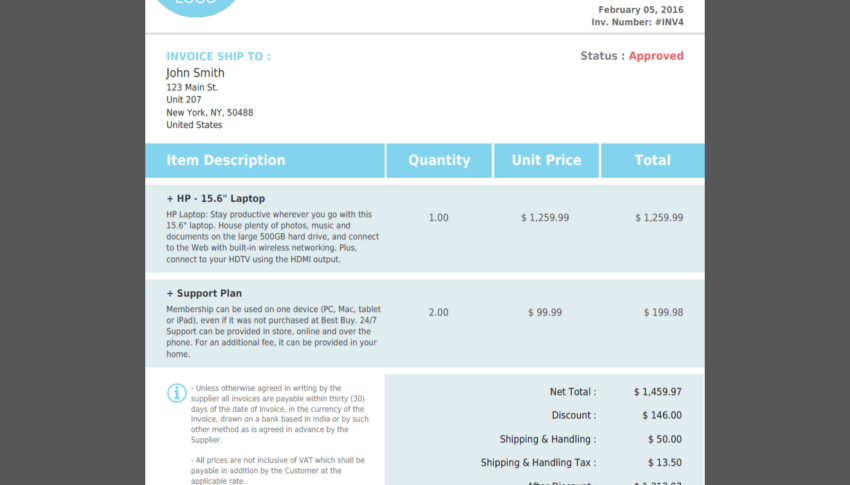
Task: Click unit price $ 1,259.99 for laptop
Action: (x=545, y=218)
